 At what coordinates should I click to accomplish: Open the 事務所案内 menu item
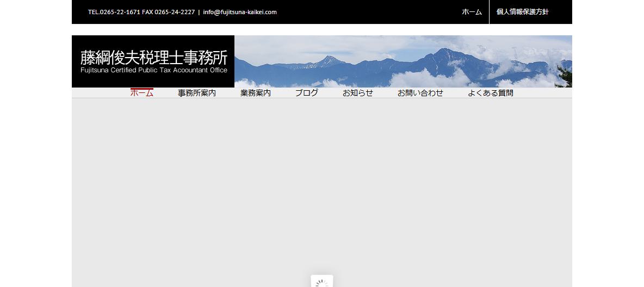197,93
